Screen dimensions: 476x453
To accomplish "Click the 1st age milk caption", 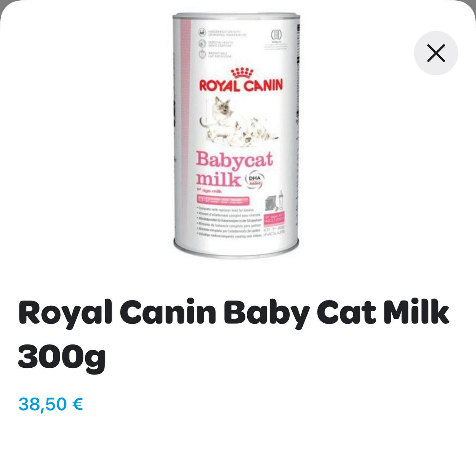I will [x=210, y=191].
